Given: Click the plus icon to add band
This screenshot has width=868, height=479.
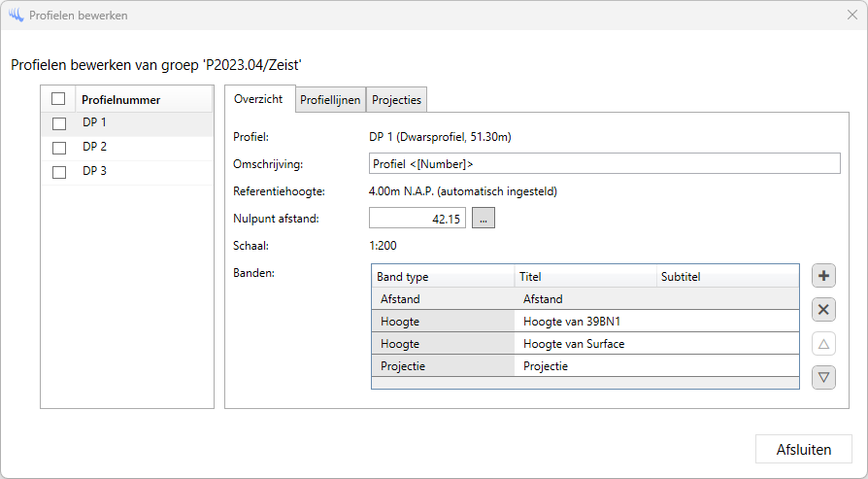Looking at the screenshot, I should [824, 276].
